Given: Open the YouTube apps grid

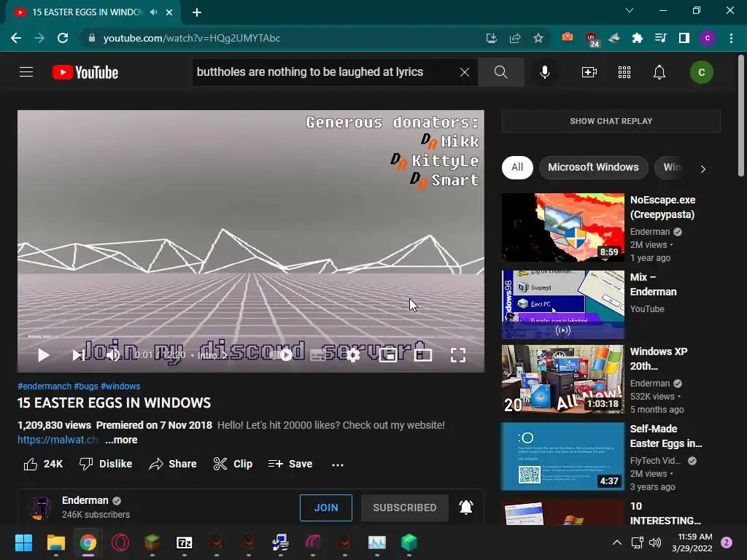Looking at the screenshot, I should point(624,72).
